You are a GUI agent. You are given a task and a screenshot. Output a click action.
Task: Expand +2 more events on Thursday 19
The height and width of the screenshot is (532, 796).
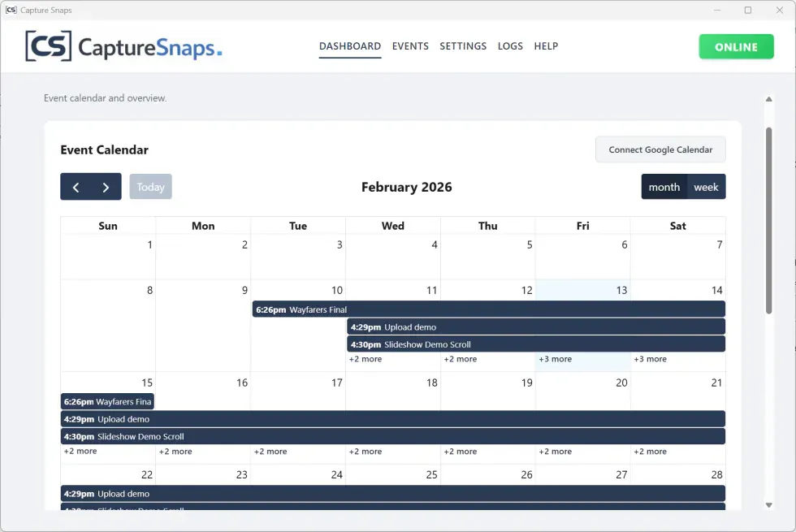coord(461,452)
